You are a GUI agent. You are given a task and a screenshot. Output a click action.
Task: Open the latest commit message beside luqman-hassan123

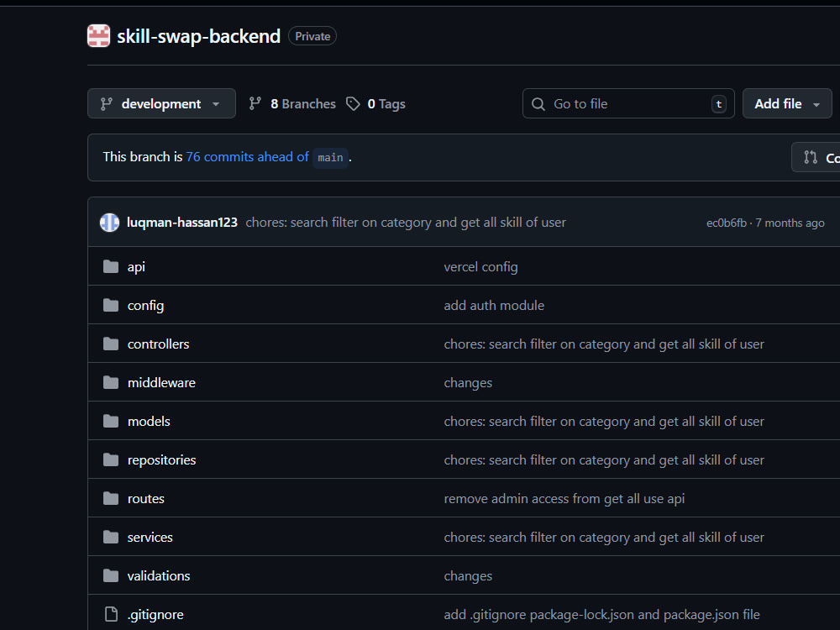pyautogui.click(x=406, y=223)
